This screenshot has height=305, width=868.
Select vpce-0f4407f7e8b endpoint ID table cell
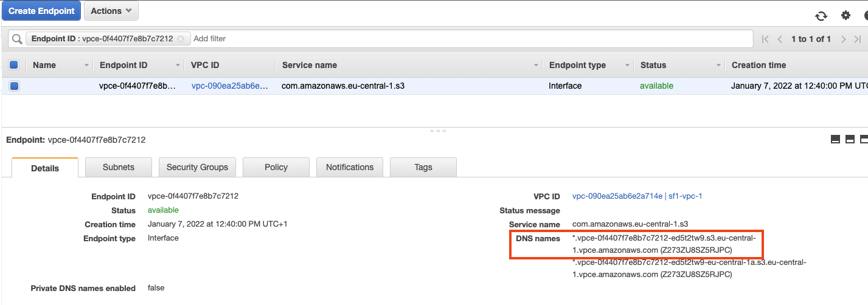[137, 86]
